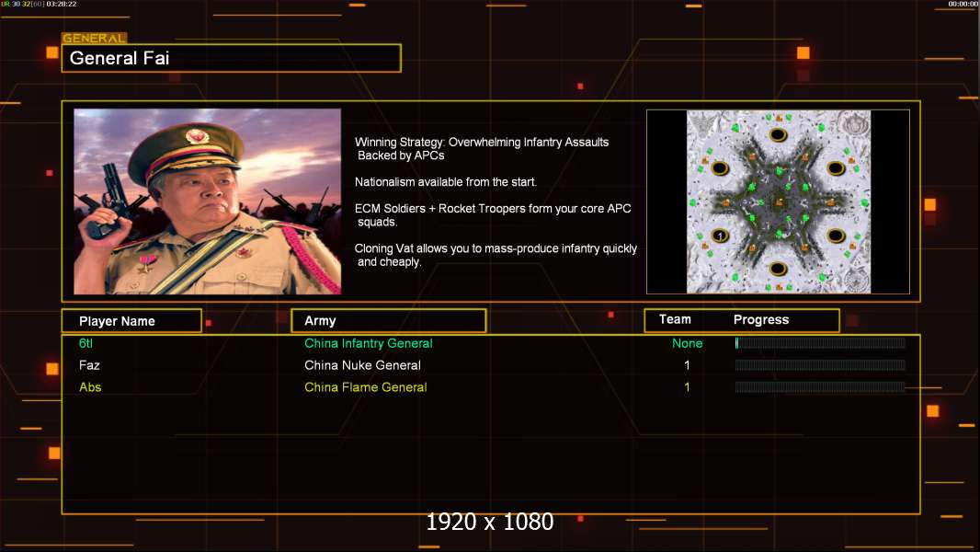Click the Team column label
The width and height of the screenshot is (980, 552).
coord(675,319)
